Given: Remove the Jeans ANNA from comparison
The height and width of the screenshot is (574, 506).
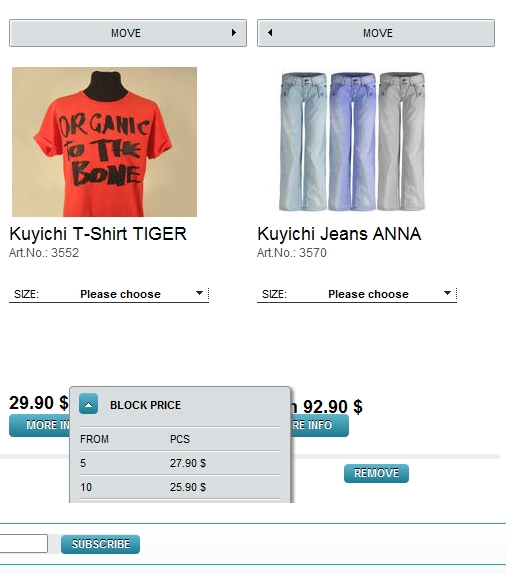Looking at the screenshot, I should click(x=376, y=473).
